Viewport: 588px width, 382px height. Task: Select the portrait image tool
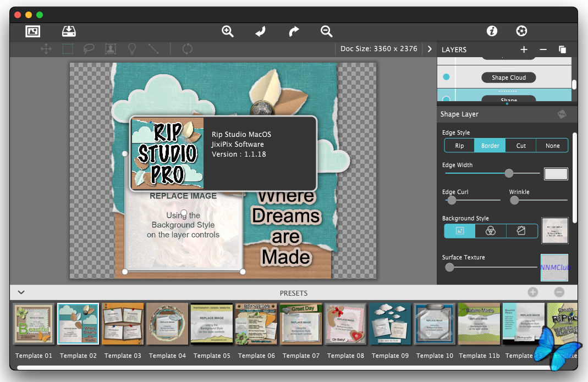(111, 49)
